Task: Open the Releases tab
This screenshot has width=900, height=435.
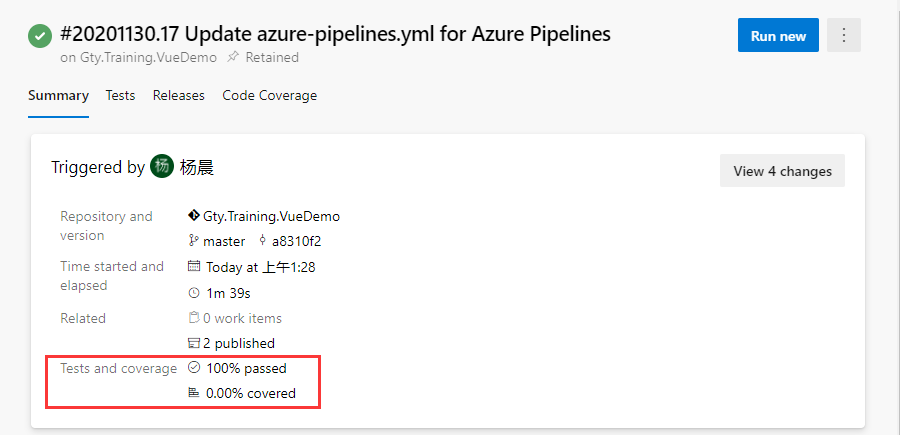Action: click(x=178, y=96)
